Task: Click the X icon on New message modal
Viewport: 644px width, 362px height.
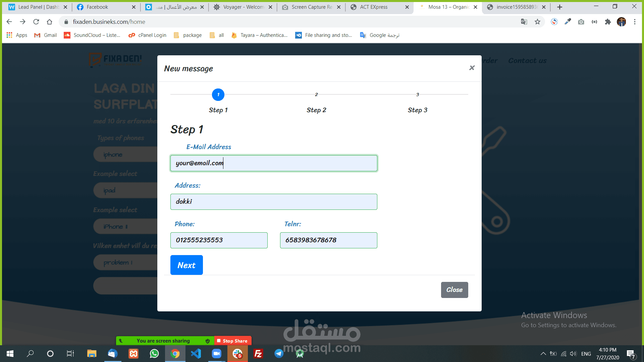Action: 472,68
